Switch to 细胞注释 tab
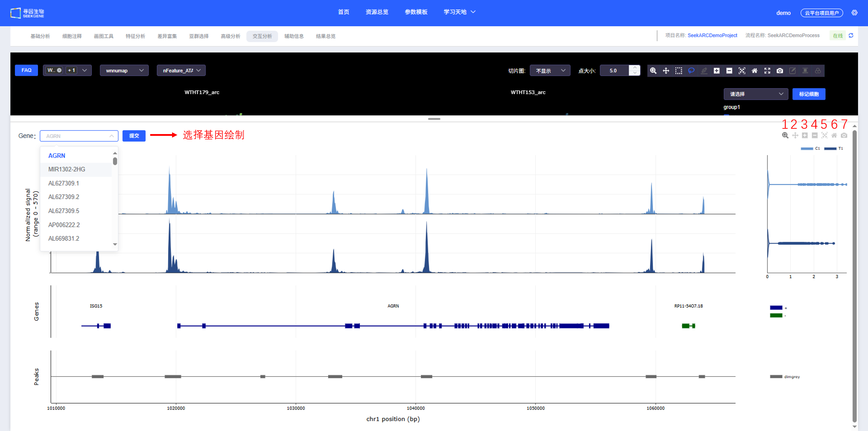Image resolution: width=868 pixels, height=431 pixels. tap(72, 36)
